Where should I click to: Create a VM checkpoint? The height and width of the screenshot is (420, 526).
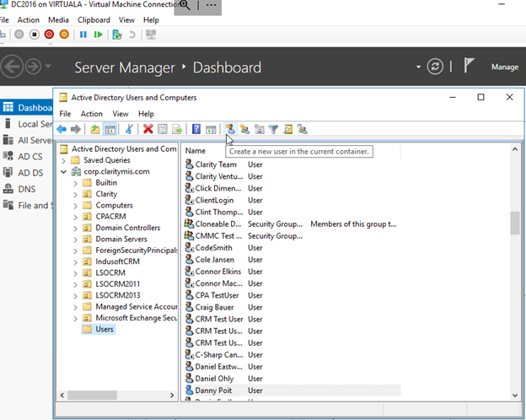[x=116, y=35]
